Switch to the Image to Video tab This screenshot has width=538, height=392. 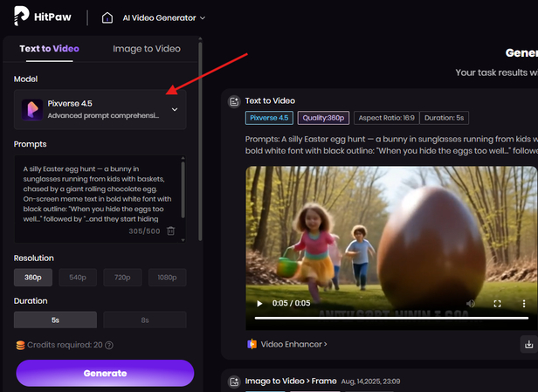click(147, 49)
